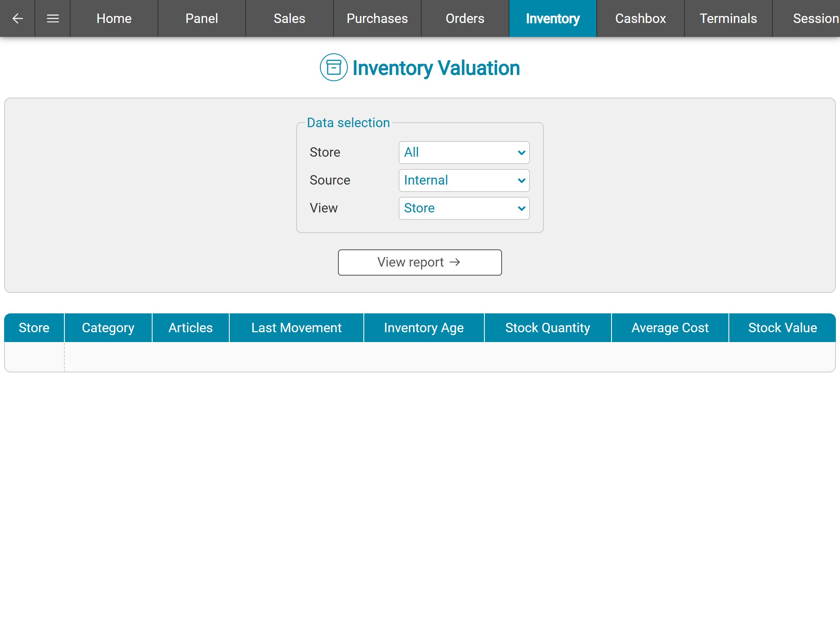Select the Orders tab
The height and width of the screenshot is (630, 840).
tap(465, 18)
